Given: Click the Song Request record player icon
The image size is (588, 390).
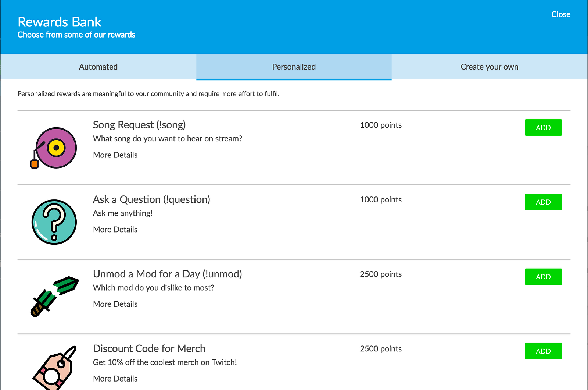Looking at the screenshot, I should [54, 148].
